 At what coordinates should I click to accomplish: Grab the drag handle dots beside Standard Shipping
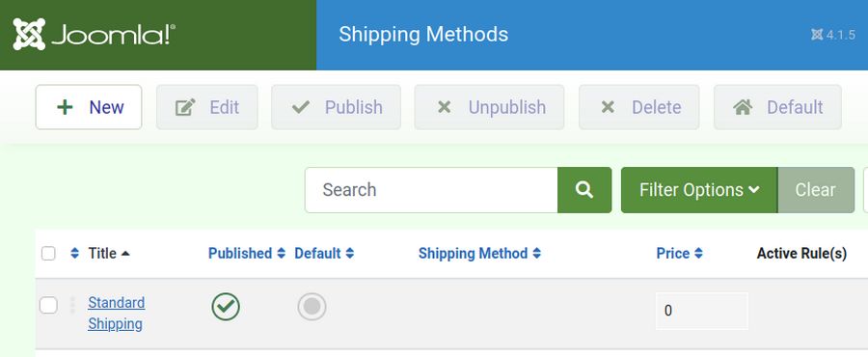72,305
